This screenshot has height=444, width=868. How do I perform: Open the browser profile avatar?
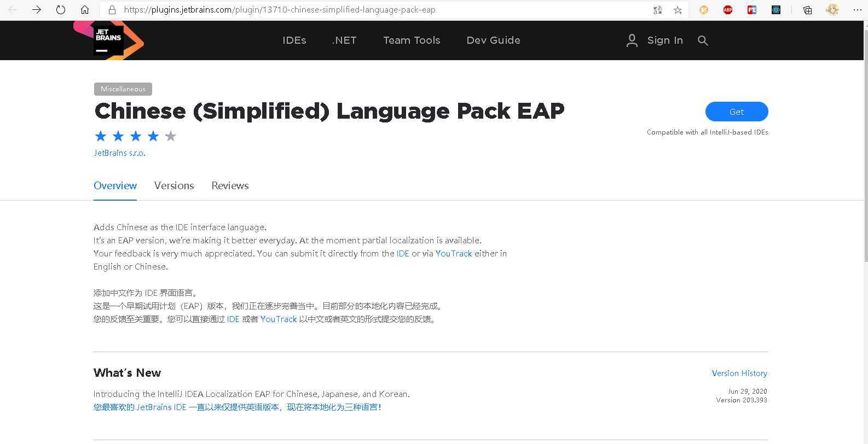click(832, 10)
